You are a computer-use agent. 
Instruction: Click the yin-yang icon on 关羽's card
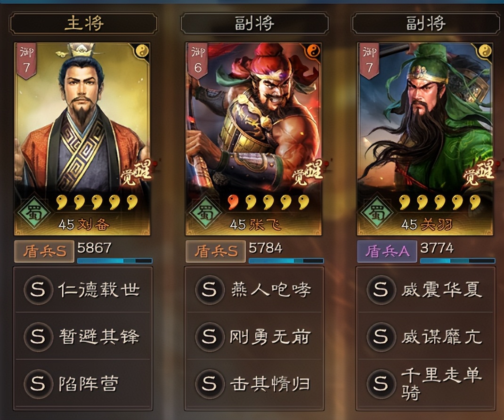tap(485, 51)
